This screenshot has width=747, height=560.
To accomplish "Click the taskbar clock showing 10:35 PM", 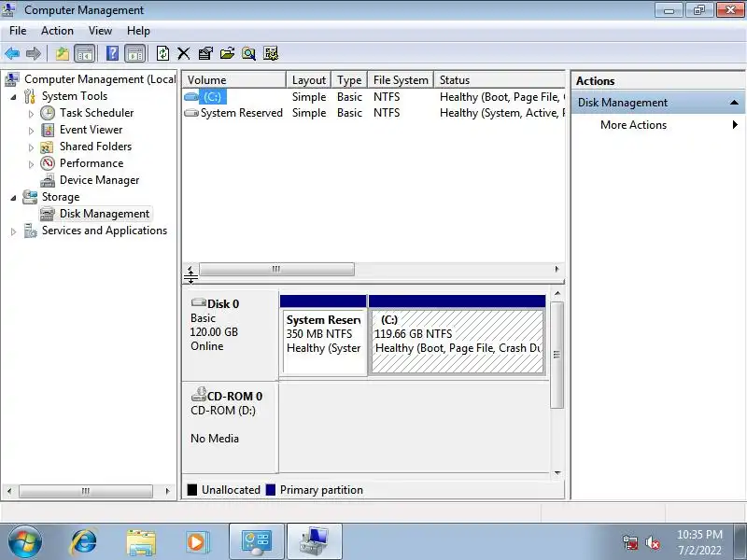I will click(699, 542).
